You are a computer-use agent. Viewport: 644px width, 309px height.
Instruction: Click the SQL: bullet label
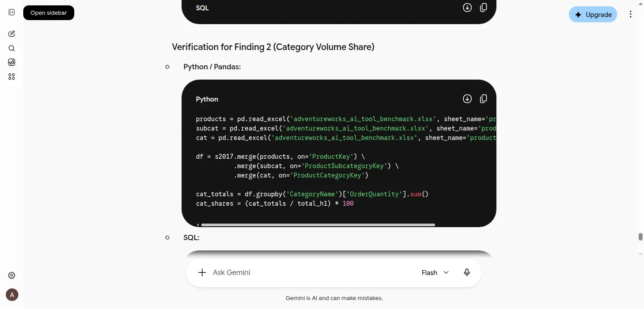pos(191,237)
